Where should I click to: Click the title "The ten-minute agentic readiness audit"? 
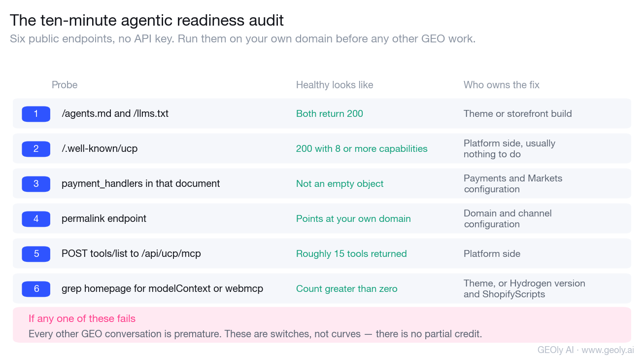coord(147,20)
